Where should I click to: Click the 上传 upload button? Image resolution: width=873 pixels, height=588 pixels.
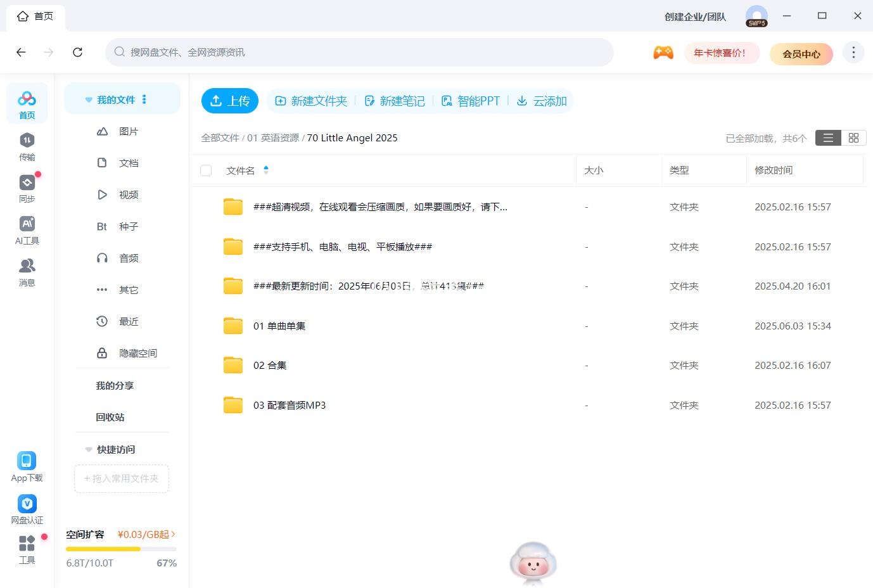(229, 101)
